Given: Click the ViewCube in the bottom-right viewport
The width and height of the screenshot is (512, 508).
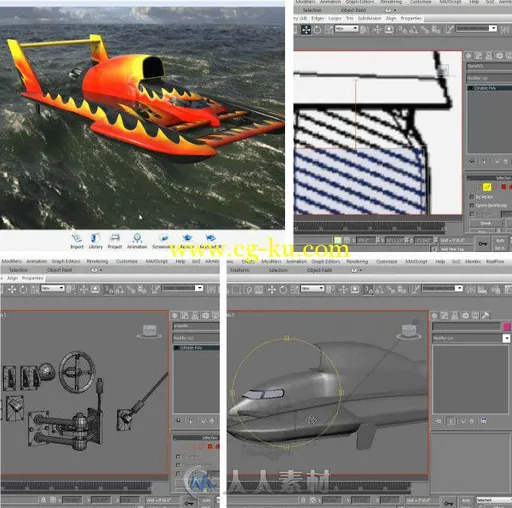Looking at the screenshot, I should click(409, 330).
